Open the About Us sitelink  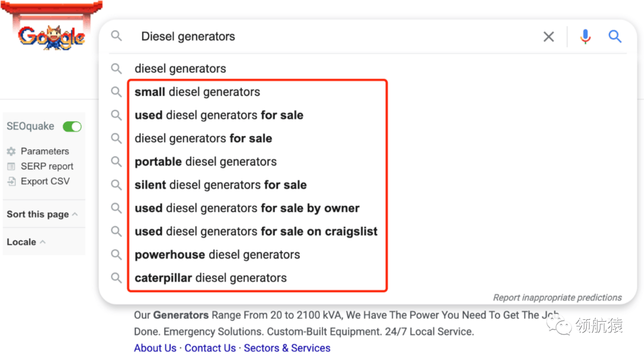coord(155,348)
